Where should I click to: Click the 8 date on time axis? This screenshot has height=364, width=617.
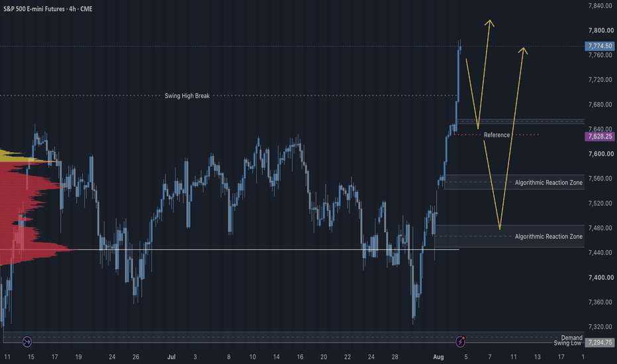coord(228,357)
